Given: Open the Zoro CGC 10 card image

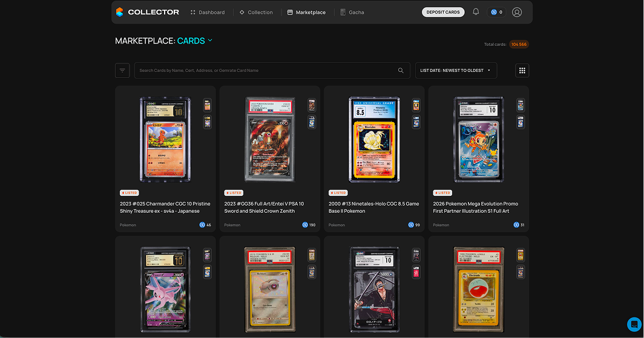Looking at the screenshot, I should [x=374, y=290].
